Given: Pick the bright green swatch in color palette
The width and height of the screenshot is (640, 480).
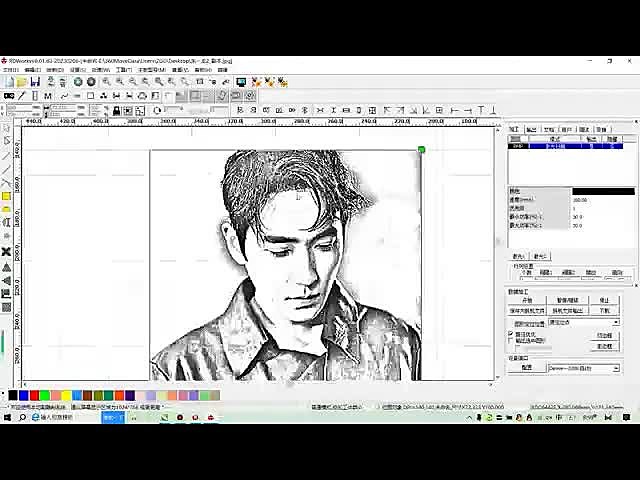Looking at the screenshot, I should (45, 395).
